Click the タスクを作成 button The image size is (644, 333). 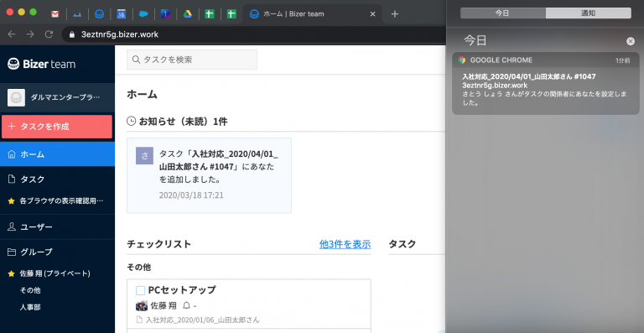pyautogui.click(x=57, y=127)
